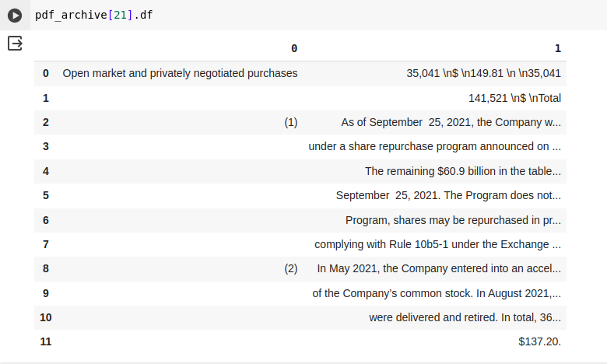Click column header 1 of dataframe
The height and width of the screenshot is (364, 607).
coord(557,48)
